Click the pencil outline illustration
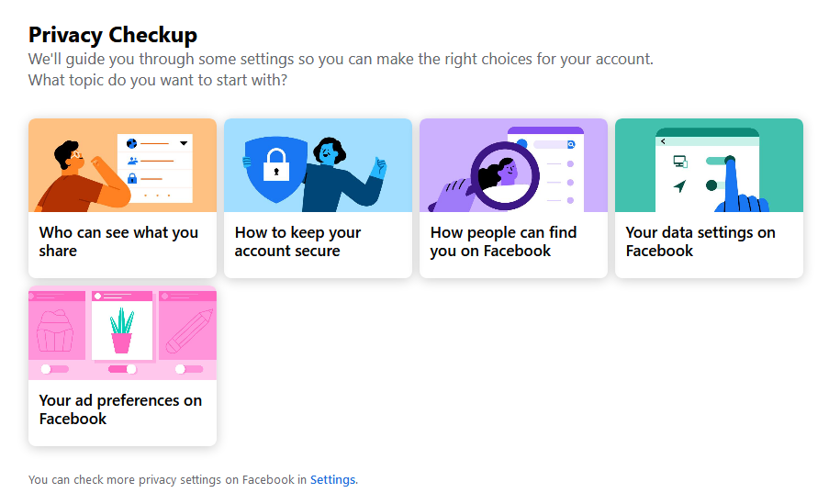The width and height of the screenshot is (829, 504). pyautogui.click(x=189, y=331)
